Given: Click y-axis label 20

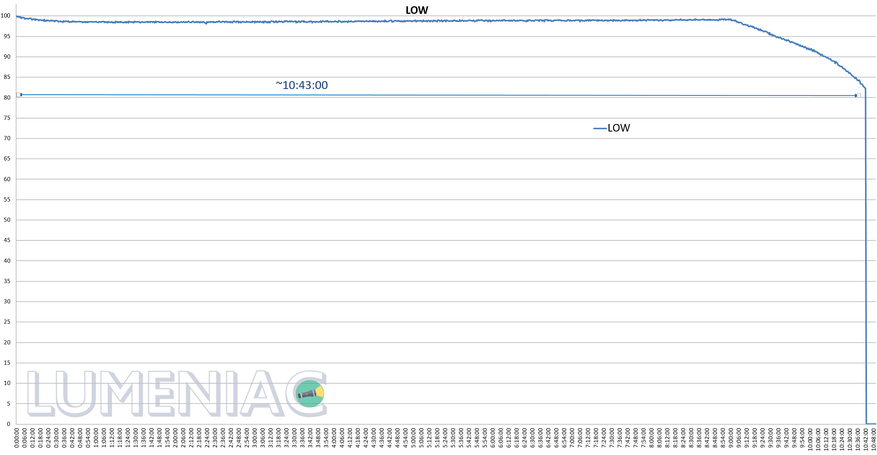Looking at the screenshot, I should point(7,342).
